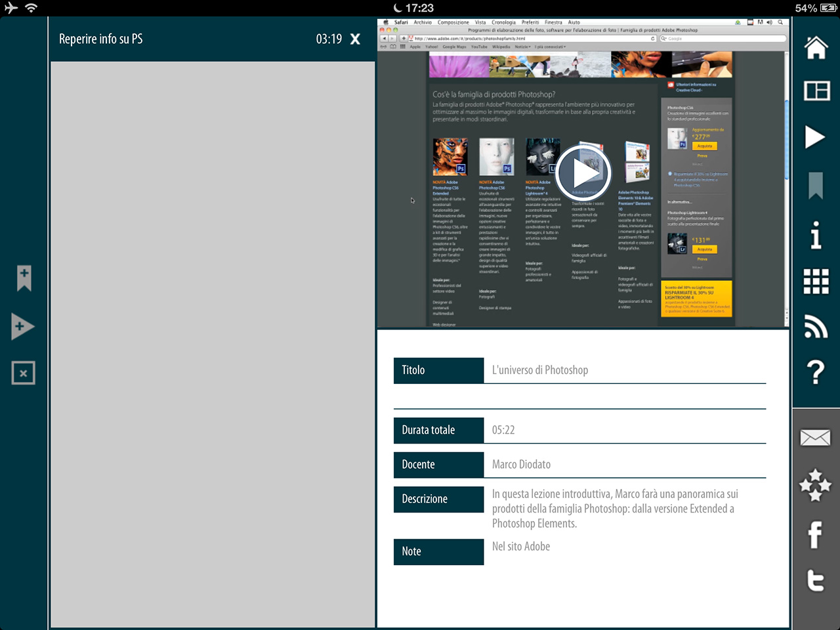Tap the 'Docente' label
840x630 pixels.
pos(438,465)
